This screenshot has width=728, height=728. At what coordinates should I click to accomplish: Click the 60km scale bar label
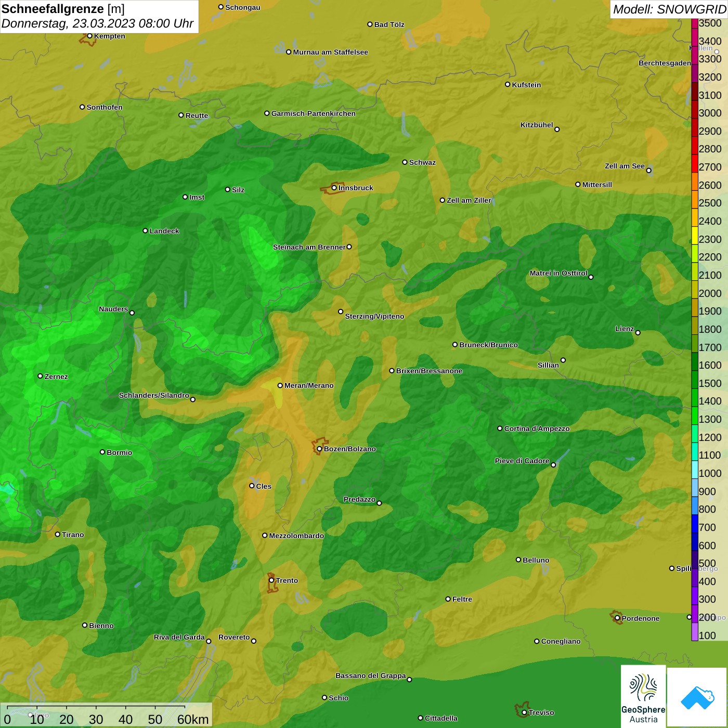[x=193, y=719]
